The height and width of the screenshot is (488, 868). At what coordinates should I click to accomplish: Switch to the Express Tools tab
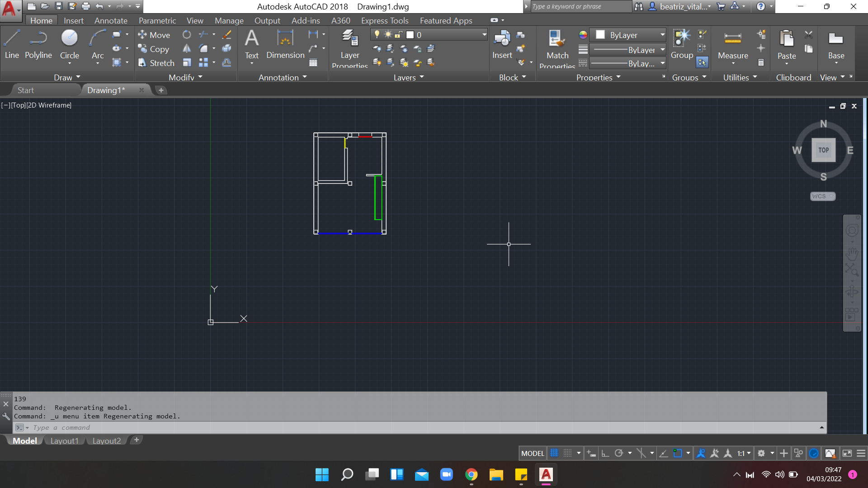point(384,20)
